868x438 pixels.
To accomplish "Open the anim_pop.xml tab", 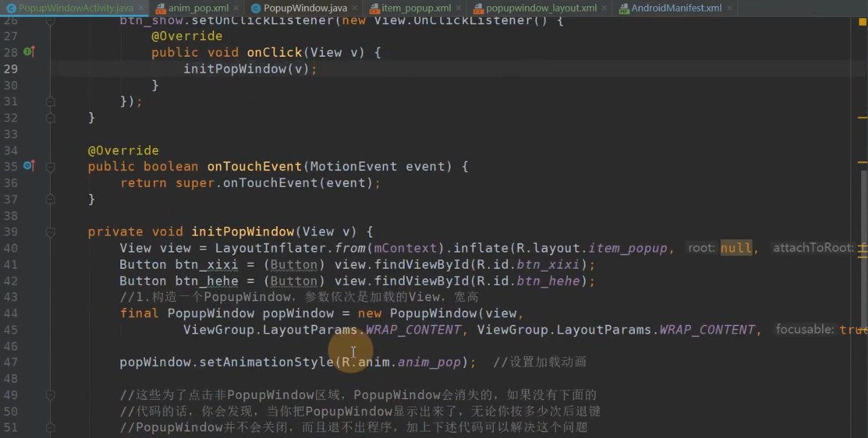I will coord(198,8).
